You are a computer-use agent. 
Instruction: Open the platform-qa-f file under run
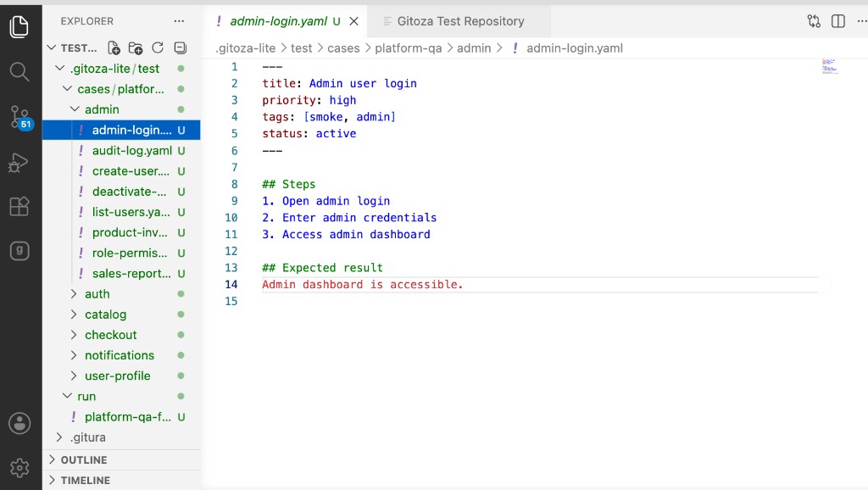click(122, 417)
